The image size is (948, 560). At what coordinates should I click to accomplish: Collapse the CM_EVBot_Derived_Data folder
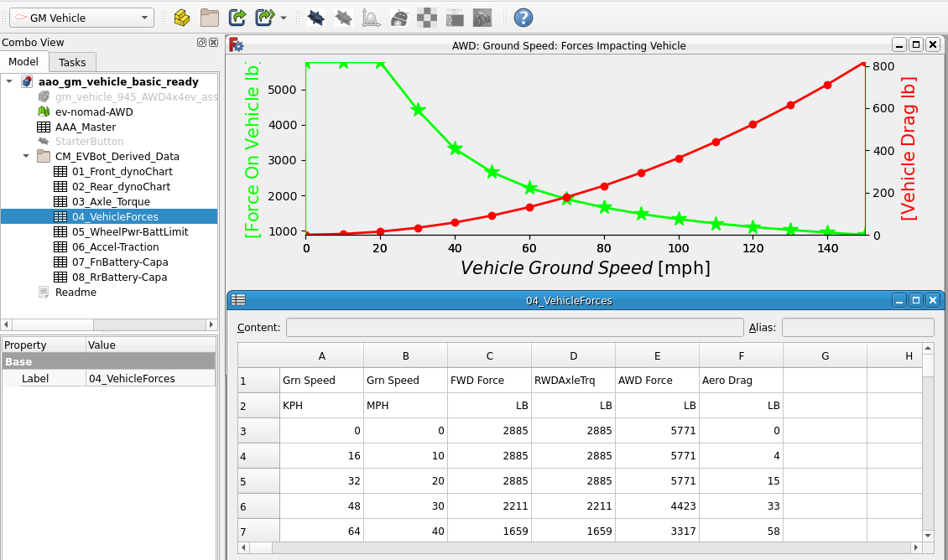pyautogui.click(x=26, y=156)
